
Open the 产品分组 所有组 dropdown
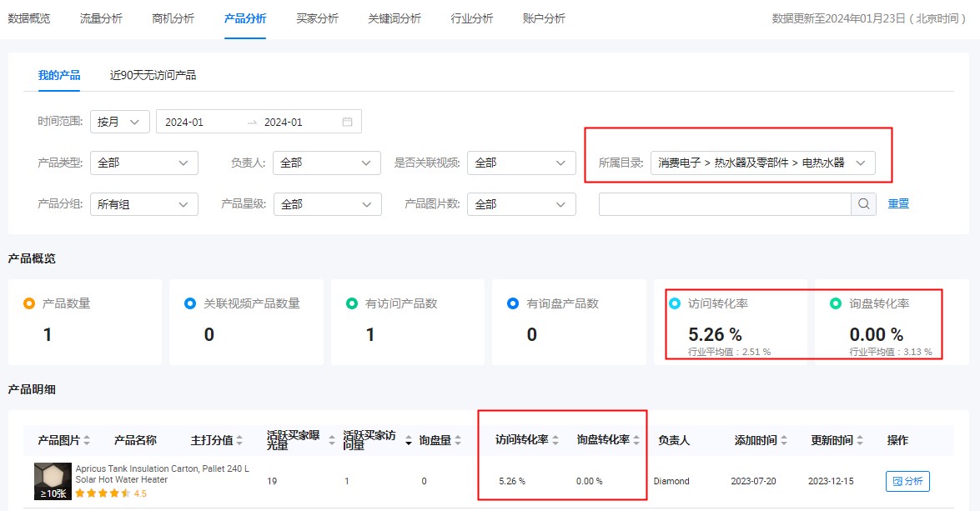(x=143, y=203)
